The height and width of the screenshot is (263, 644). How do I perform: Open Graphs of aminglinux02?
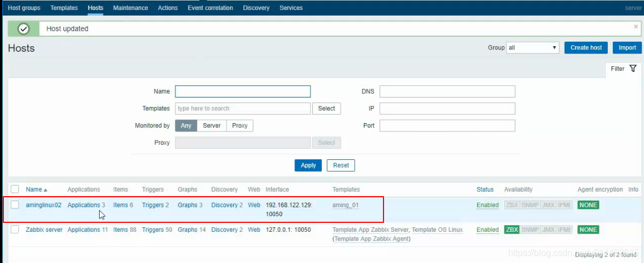[187, 204]
